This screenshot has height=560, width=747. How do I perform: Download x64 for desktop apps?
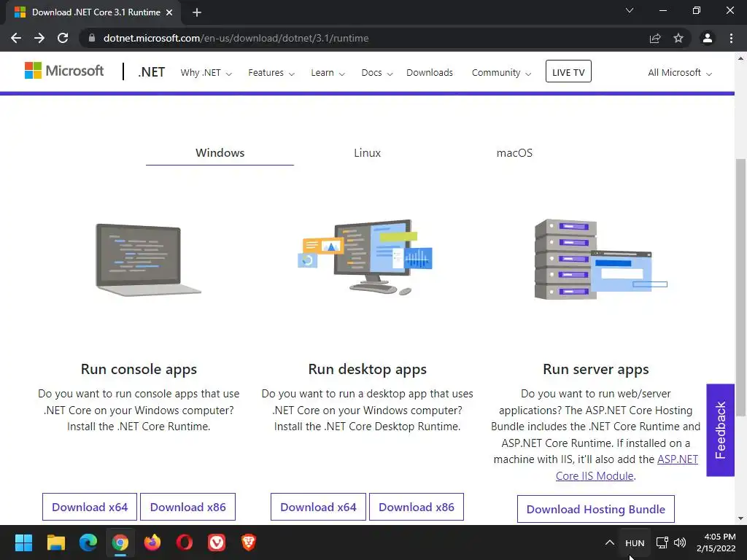pyautogui.click(x=318, y=507)
